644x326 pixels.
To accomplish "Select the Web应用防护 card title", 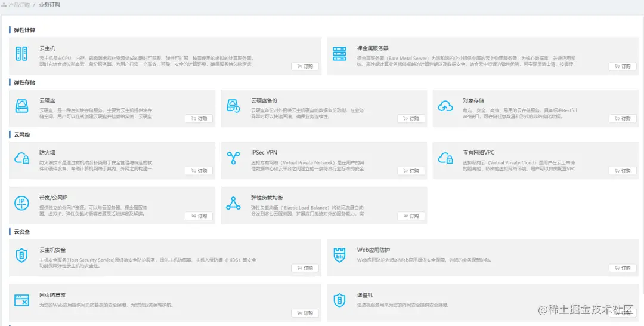I will pyautogui.click(x=373, y=250).
